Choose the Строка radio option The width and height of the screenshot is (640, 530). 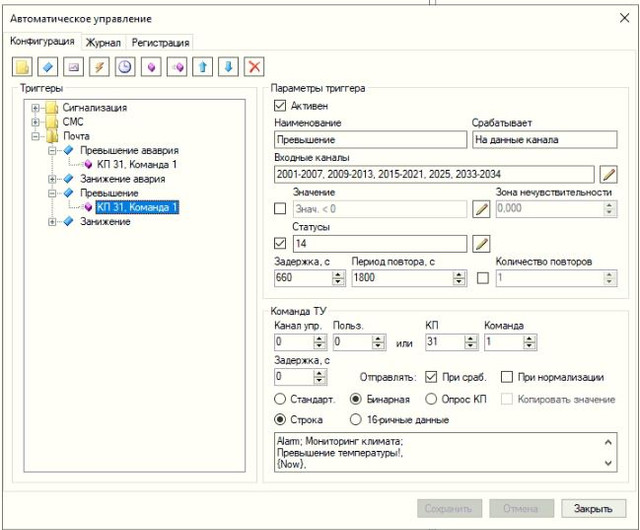point(280,419)
